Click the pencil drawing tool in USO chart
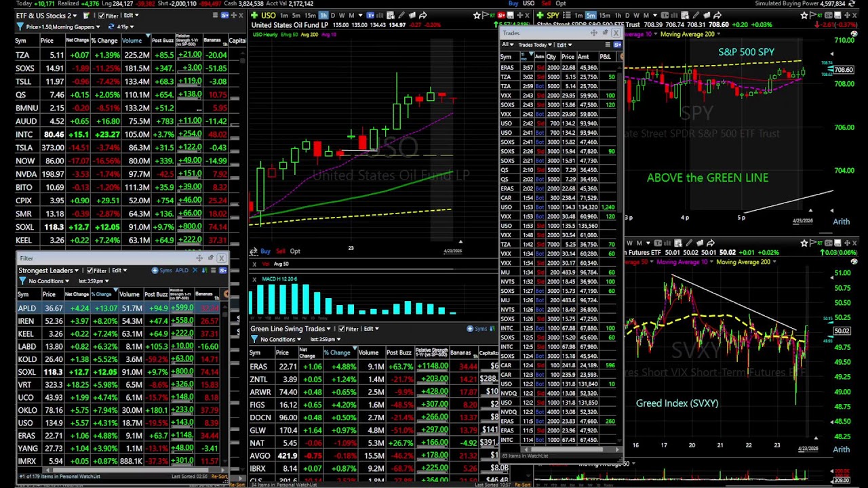 (401, 15)
